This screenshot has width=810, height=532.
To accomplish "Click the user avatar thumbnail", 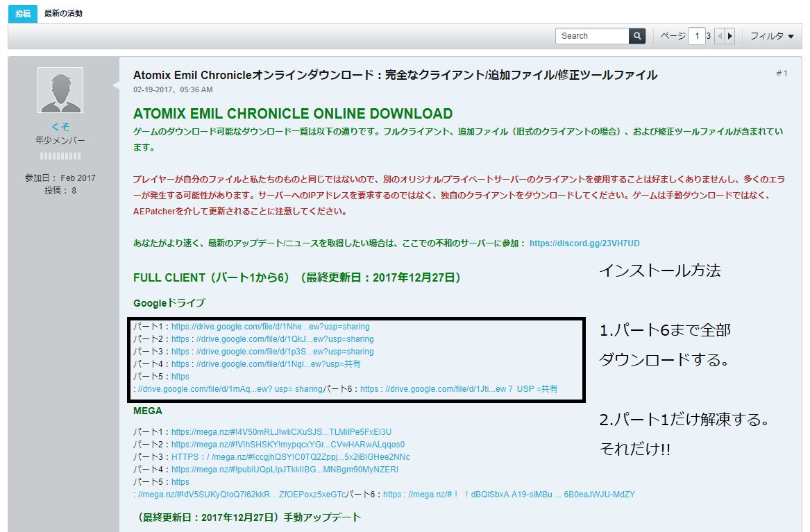I will pyautogui.click(x=60, y=90).
